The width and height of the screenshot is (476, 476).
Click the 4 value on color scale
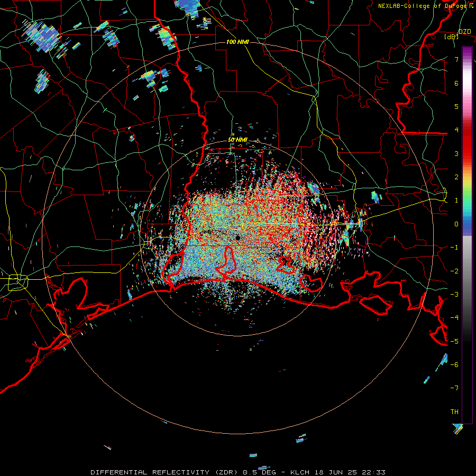456,130
